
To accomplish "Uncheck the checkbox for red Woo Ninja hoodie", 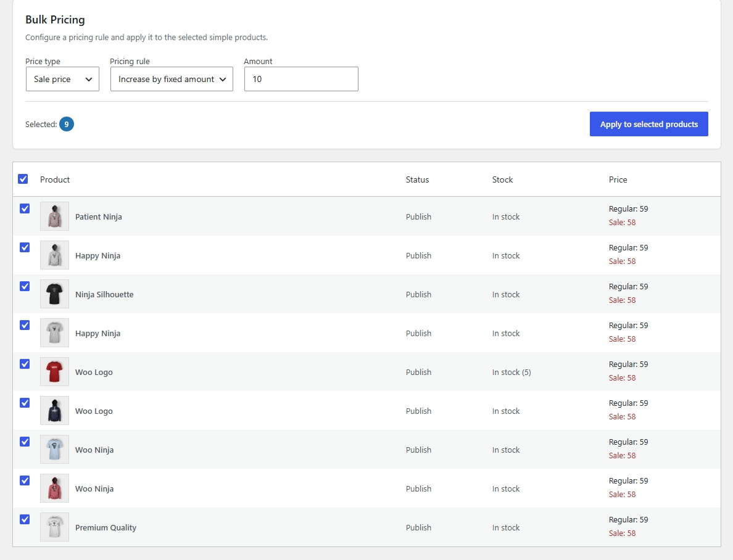I will click(x=25, y=480).
